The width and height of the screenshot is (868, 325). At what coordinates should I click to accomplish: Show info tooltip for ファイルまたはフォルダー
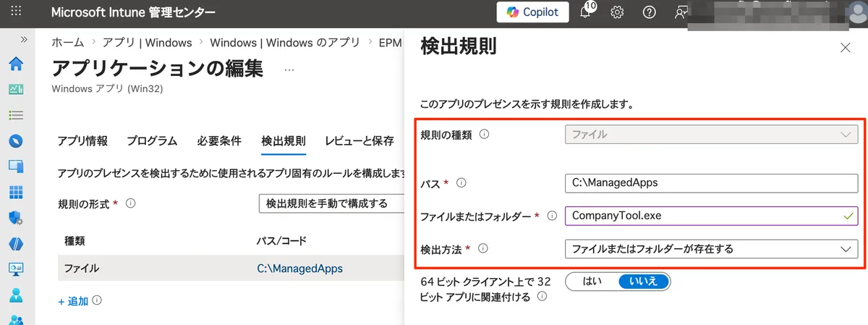(x=552, y=216)
